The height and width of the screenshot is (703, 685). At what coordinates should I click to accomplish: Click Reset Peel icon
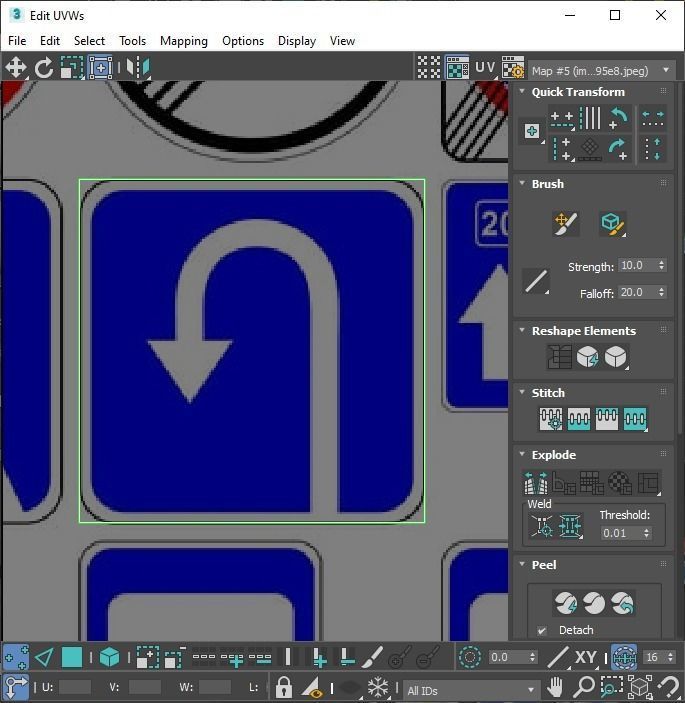(623, 603)
